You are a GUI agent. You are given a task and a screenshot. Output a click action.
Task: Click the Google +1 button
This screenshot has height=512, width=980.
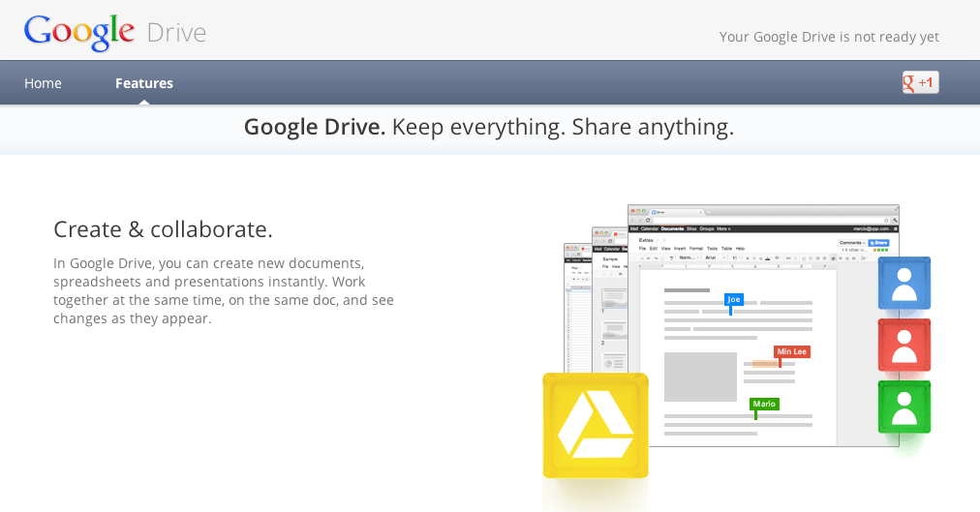point(920,82)
